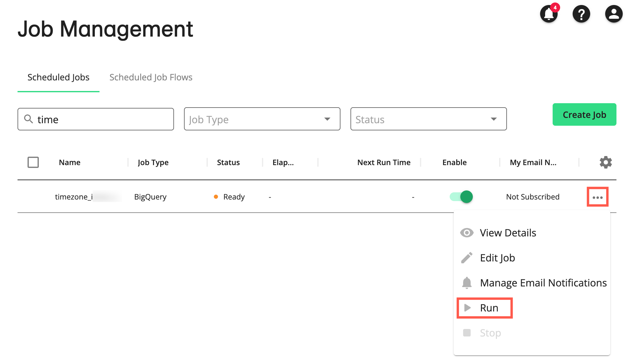Click the Status dropdown arrow
Image resolution: width=644 pixels, height=364 pixels.
[x=493, y=119]
